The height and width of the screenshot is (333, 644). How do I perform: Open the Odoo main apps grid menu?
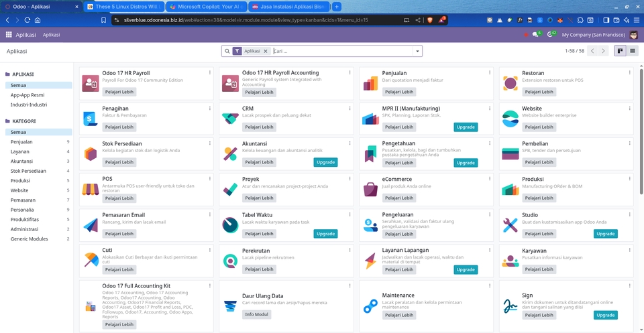(x=9, y=34)
